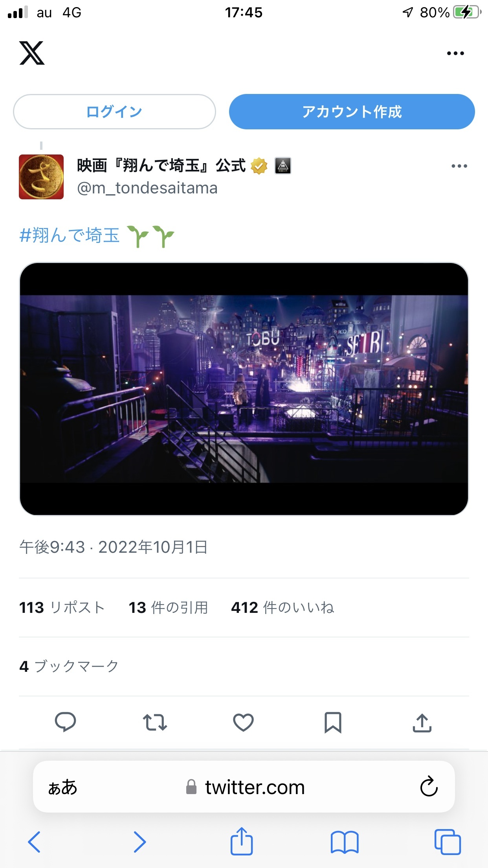Open Safari's ぁあ page settings menu

[x=62, y=787]
